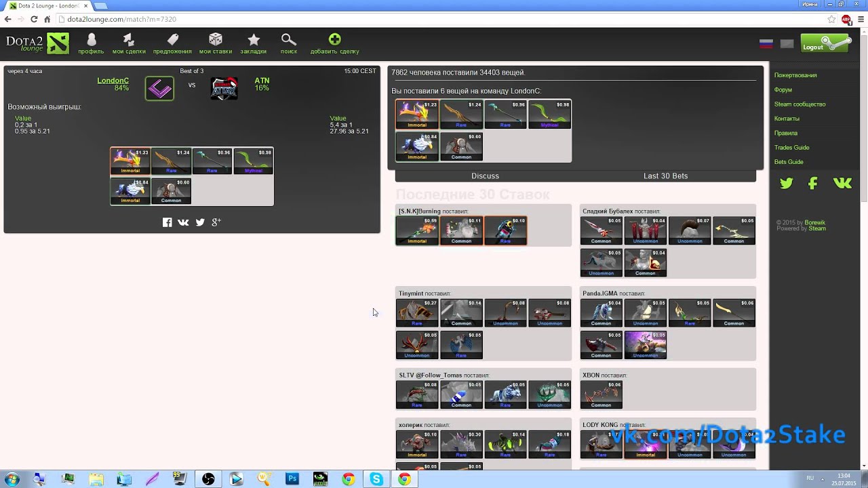
Task: Select $1.23 Immortal item in your placed bets
Action: point(417,115)
